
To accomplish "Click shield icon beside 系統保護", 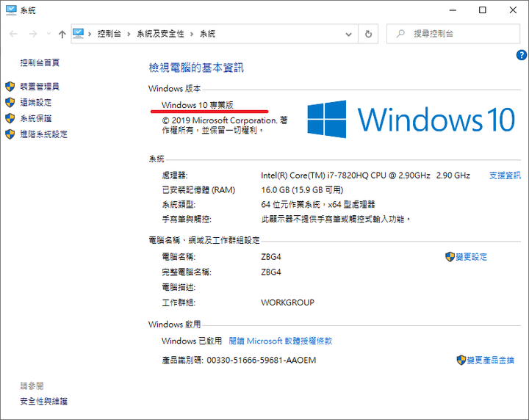I will (10, 118).
